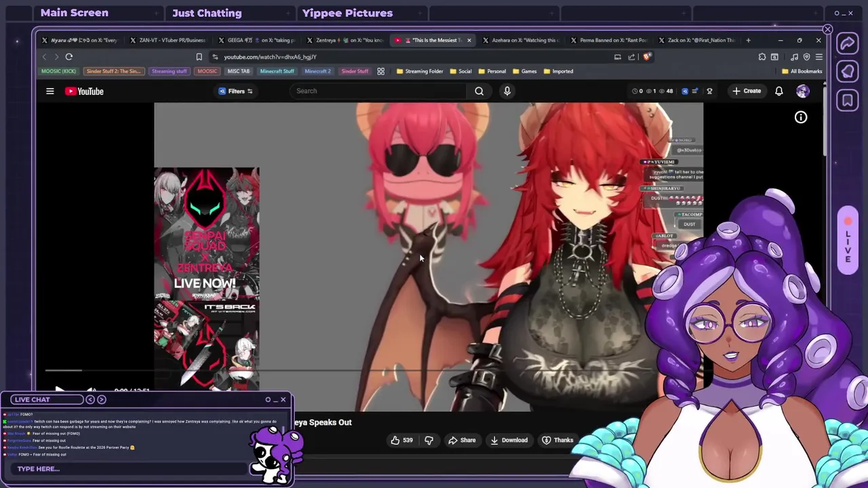This screenshot has height=488, width=868.
Task: Click the YouTube search magnifier button
Action: [479, 91]
